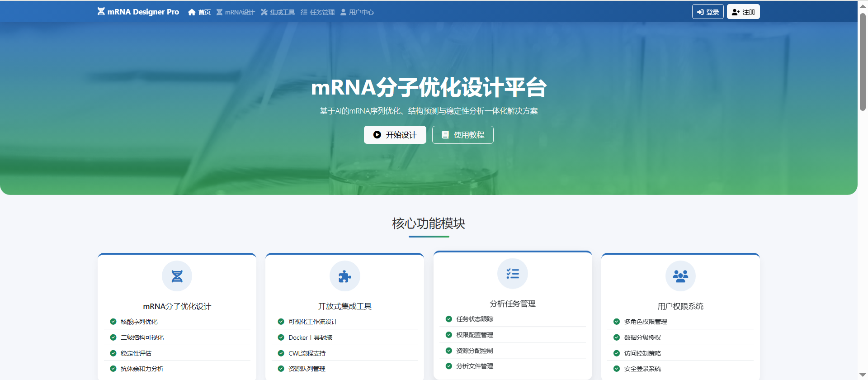The image size is (868, 380).
Task: Click the 开始设计 button
Action: [395, 135]
